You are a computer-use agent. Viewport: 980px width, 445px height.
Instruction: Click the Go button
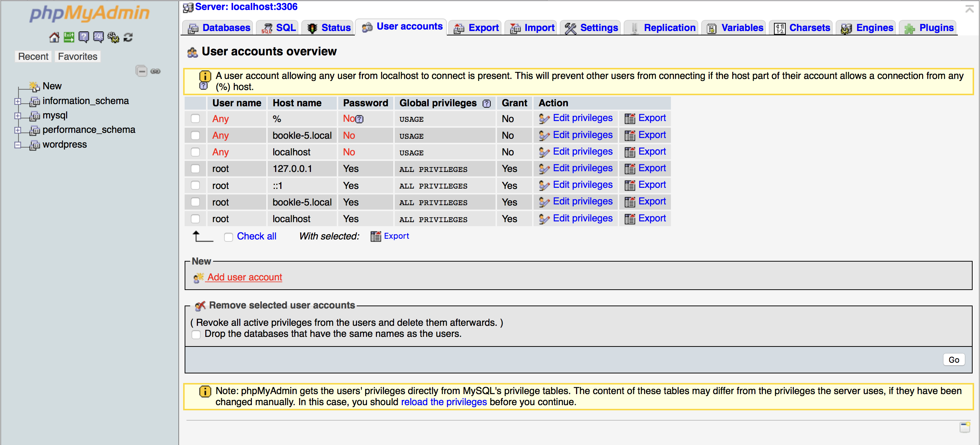(x=954, y=360)
